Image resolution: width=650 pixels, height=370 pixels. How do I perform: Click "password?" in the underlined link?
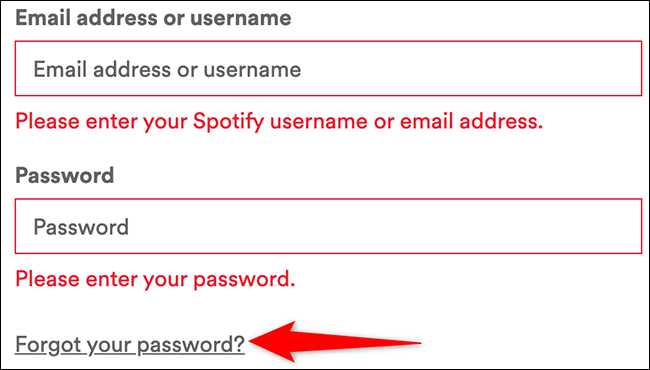tap(191, 345)
